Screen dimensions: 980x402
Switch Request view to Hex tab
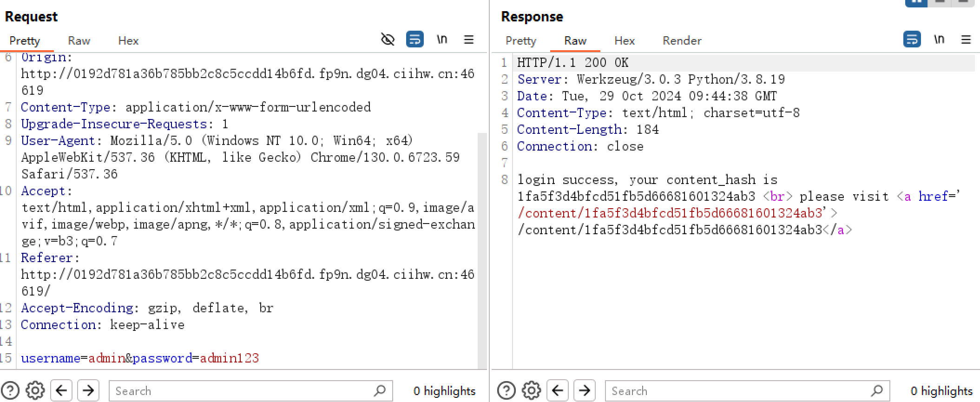128,41
